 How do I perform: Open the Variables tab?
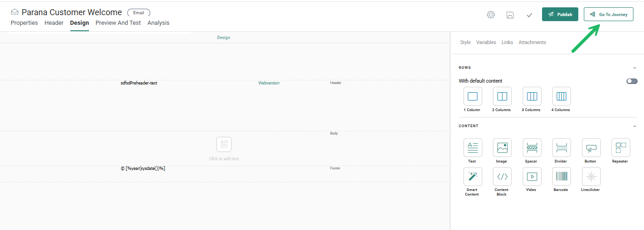(x=486, y=42)
